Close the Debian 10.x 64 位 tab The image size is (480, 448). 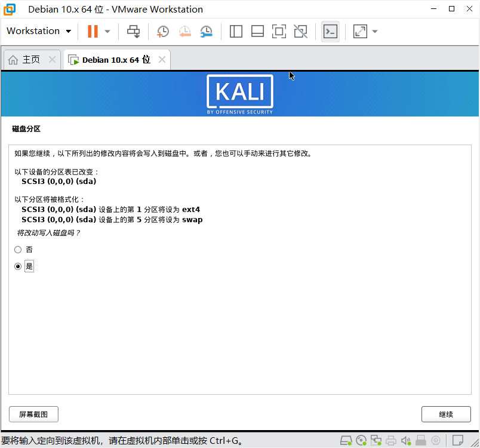(x=162, y=59)
